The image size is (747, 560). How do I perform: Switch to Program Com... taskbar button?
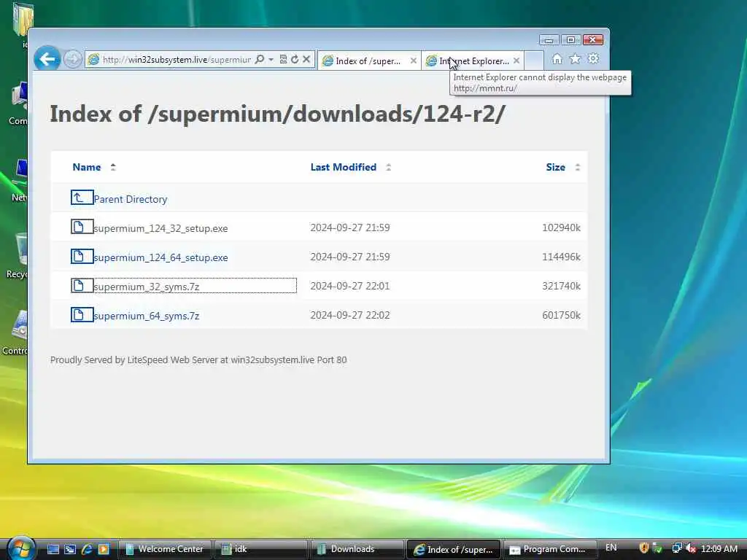[549, 549]
